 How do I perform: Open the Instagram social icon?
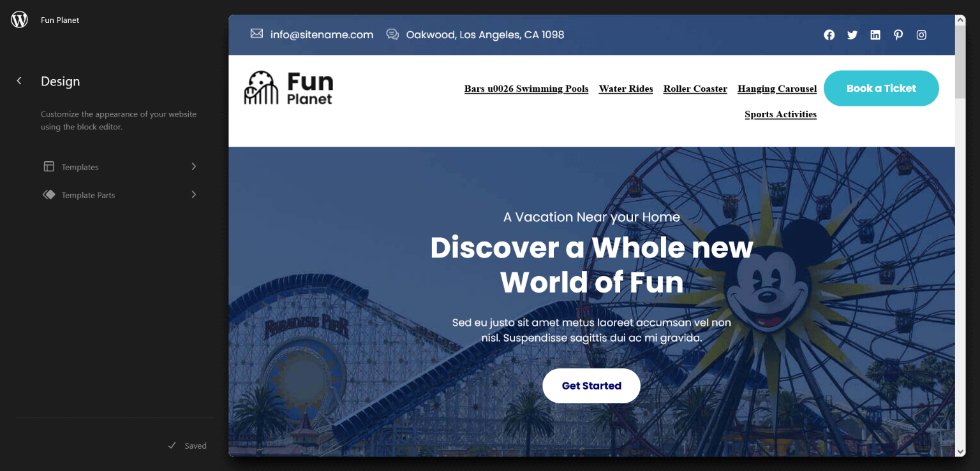point(921,35)
